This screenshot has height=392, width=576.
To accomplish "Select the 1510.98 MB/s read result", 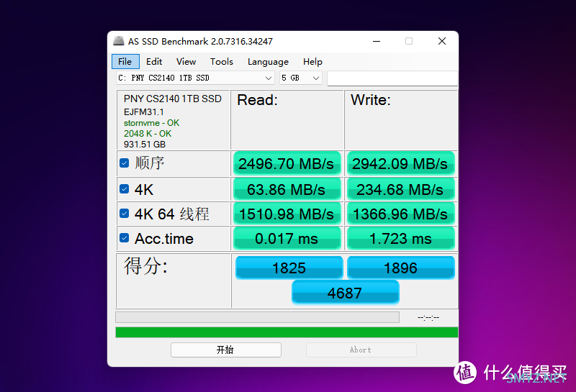I will (287, 214).
